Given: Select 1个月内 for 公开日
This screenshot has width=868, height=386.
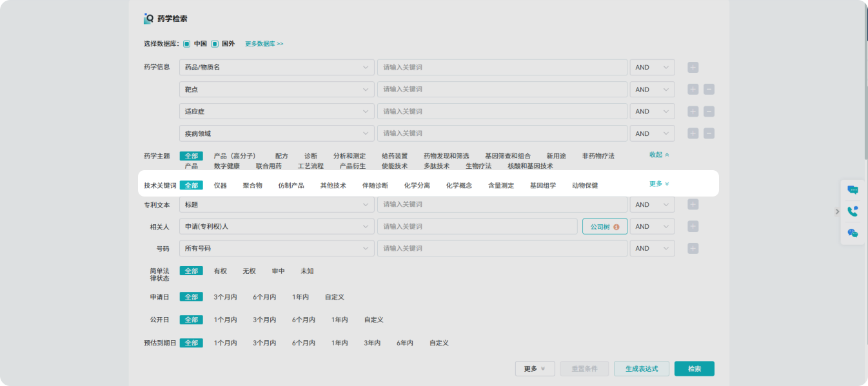Looking at the screenshot, I should [225, 320].
